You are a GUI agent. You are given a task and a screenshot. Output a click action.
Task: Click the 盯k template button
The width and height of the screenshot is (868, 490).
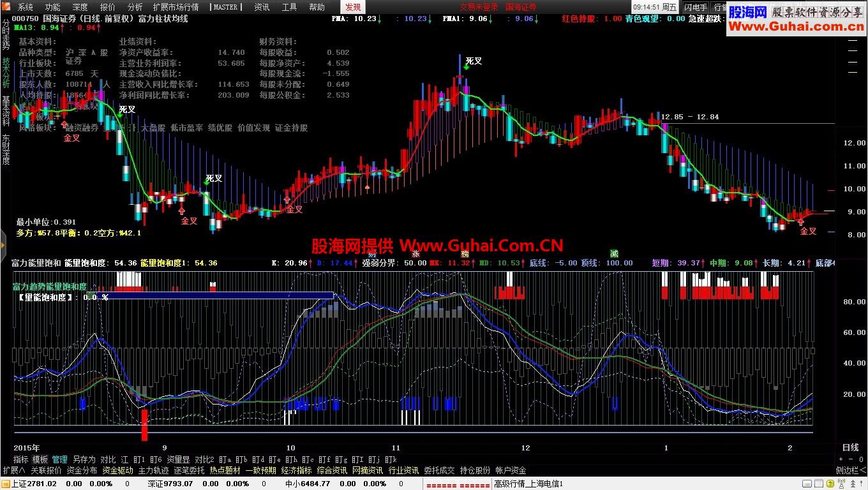[391, 459]
